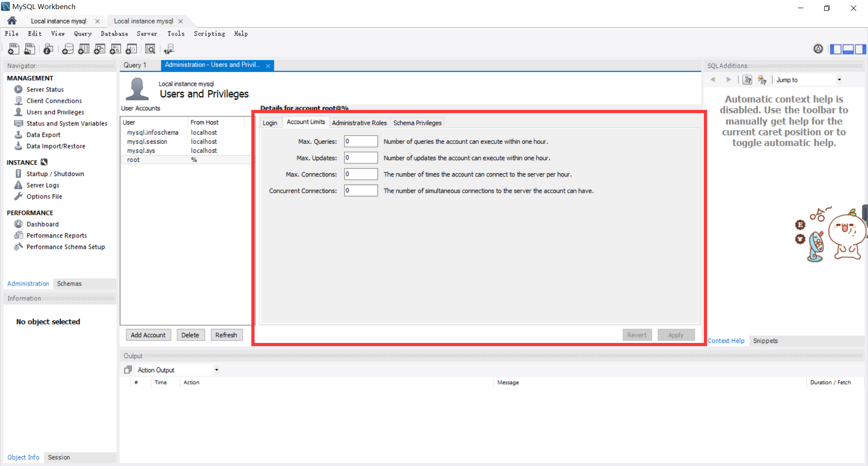Viewport: 868px width, 466px height.
Task: Open Status and System Variables
Action: pos(66,124)
